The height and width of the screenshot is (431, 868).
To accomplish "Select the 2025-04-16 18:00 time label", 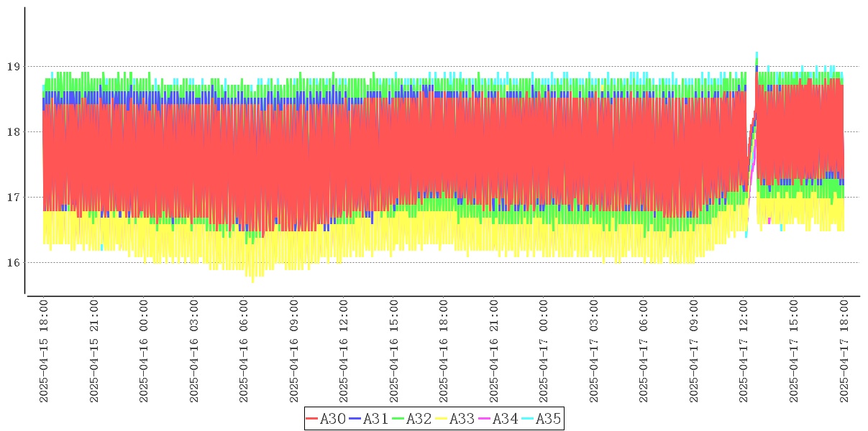I will pyautogui.click(x=444, y=351).
